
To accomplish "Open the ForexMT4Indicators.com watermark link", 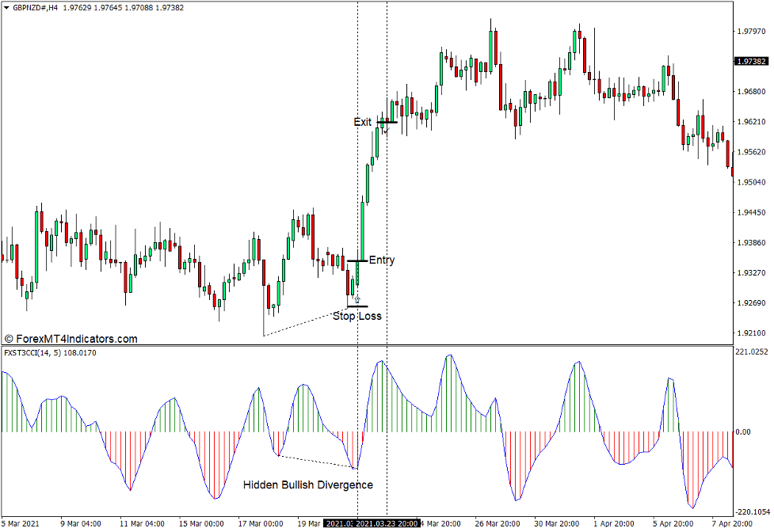I will point(71,339).
